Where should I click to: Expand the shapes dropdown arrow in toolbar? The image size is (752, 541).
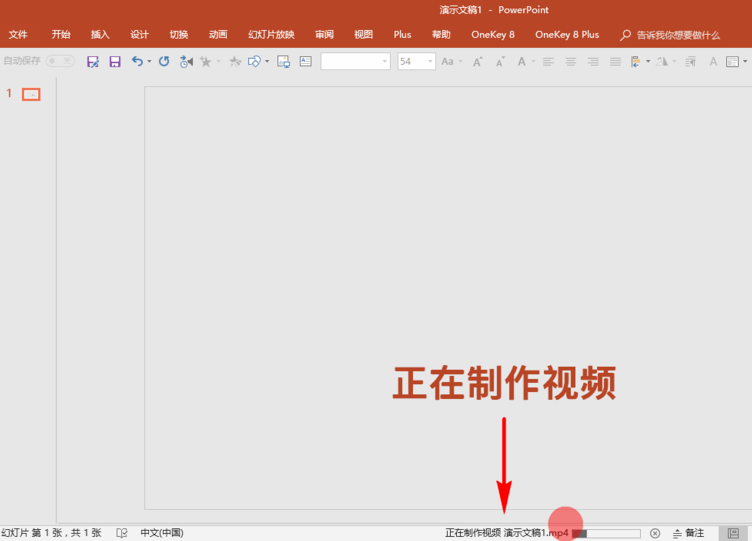tap(267, 62)
